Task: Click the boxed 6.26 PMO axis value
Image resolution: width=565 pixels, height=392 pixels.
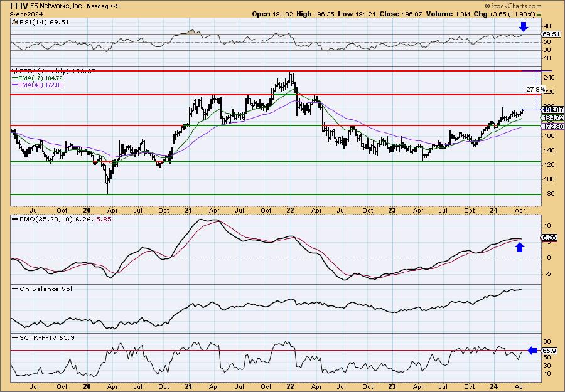Action: 549,238
